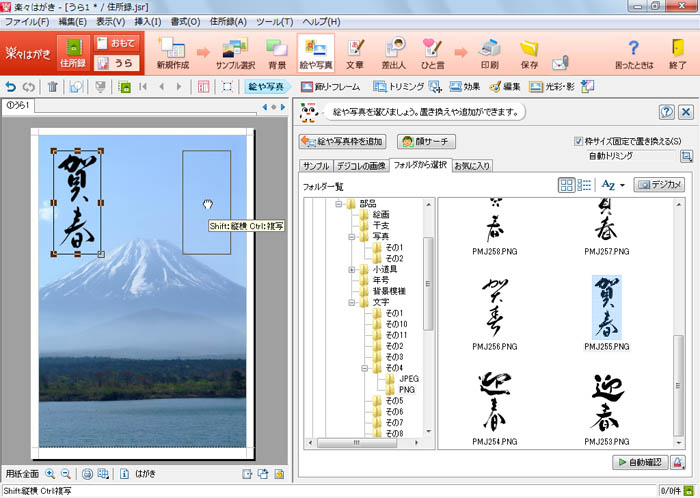The width and height of the screenshot is (700, 498).
Task: Switch to うら (back side) view
Action: 118,63
